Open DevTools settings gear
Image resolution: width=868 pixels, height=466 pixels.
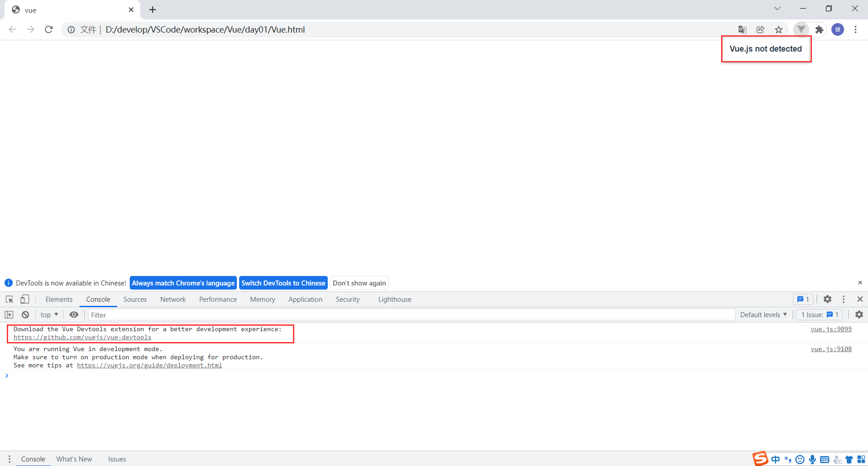(827, 299)
